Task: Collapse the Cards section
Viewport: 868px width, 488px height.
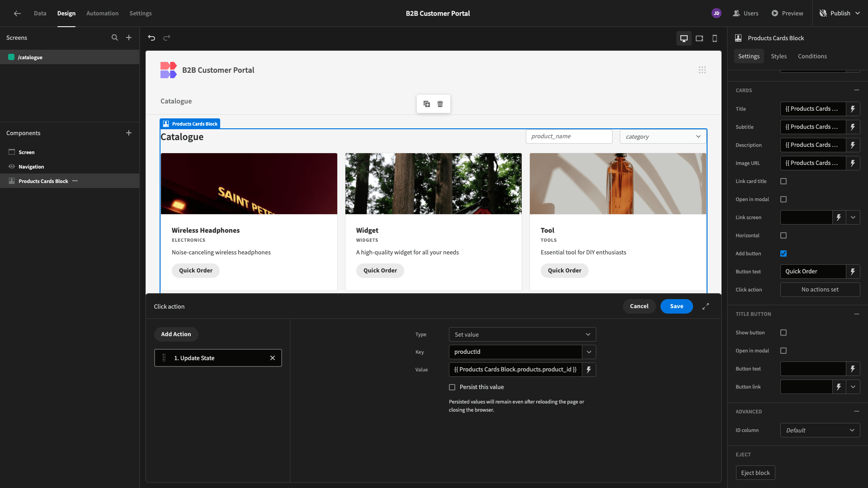Action: coord(856,90)
